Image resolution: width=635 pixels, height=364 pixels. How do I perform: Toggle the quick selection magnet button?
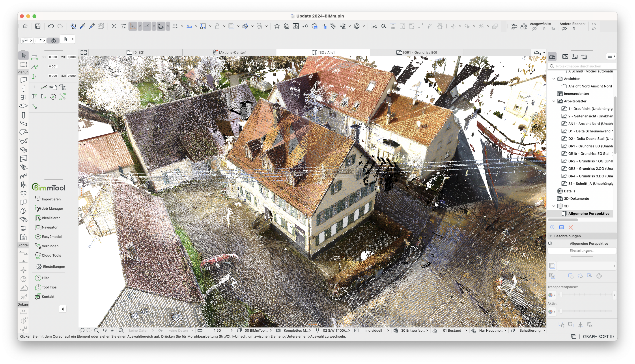[x=53, y=40]
